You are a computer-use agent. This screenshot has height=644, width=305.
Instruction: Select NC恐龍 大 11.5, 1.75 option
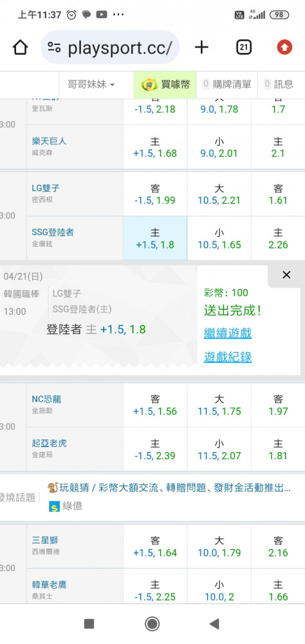[x=219, y=405]
